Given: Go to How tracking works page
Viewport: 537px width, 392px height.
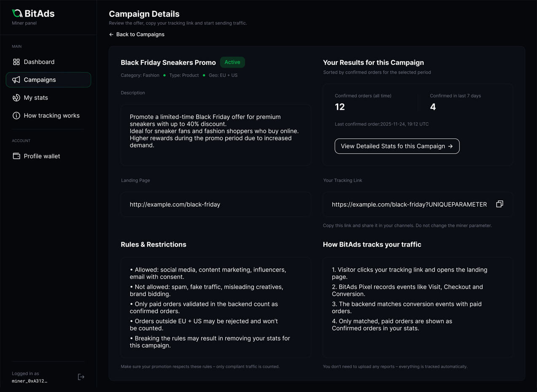Looking at the screenshot, I should point(48,115).
